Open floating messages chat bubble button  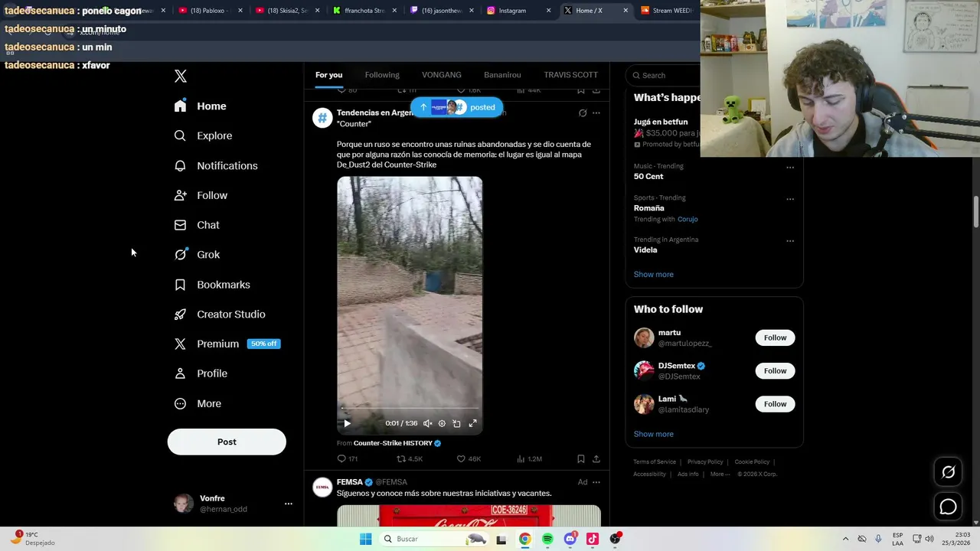click(948, 507)
